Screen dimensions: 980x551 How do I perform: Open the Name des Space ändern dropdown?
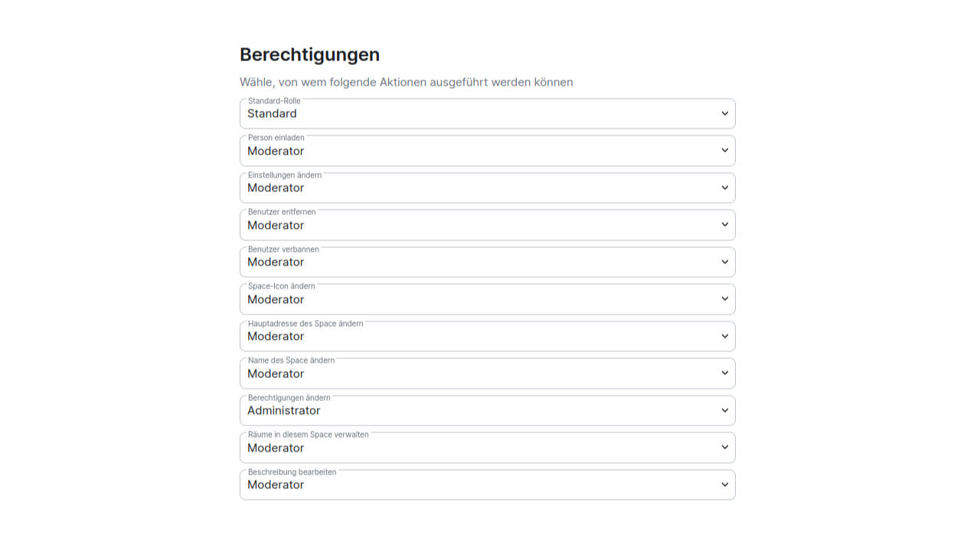[487, 373]
